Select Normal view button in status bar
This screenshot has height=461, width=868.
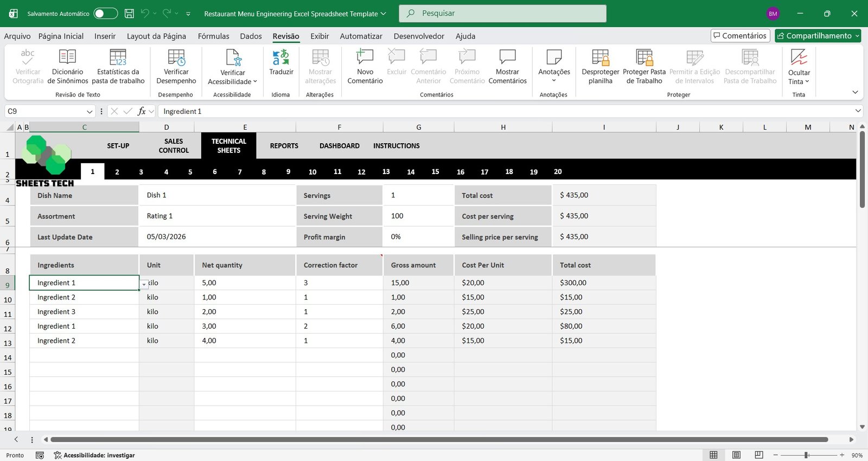713,455
